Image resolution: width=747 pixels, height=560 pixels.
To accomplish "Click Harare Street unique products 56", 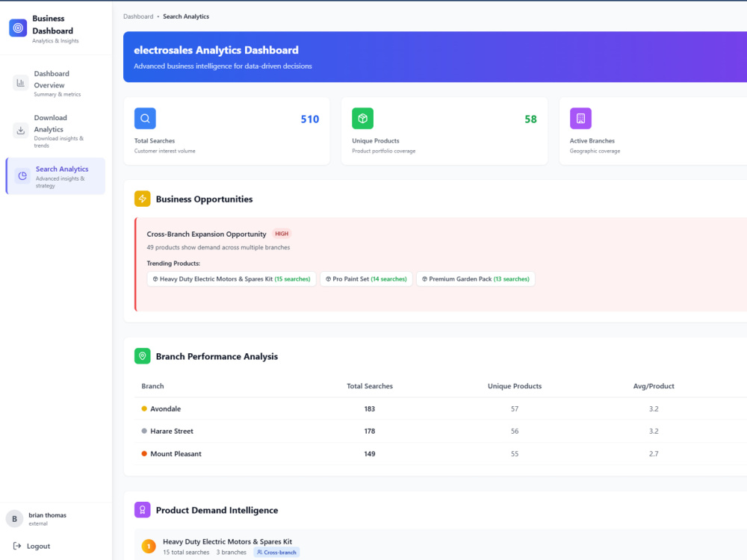I will point(515,431).
